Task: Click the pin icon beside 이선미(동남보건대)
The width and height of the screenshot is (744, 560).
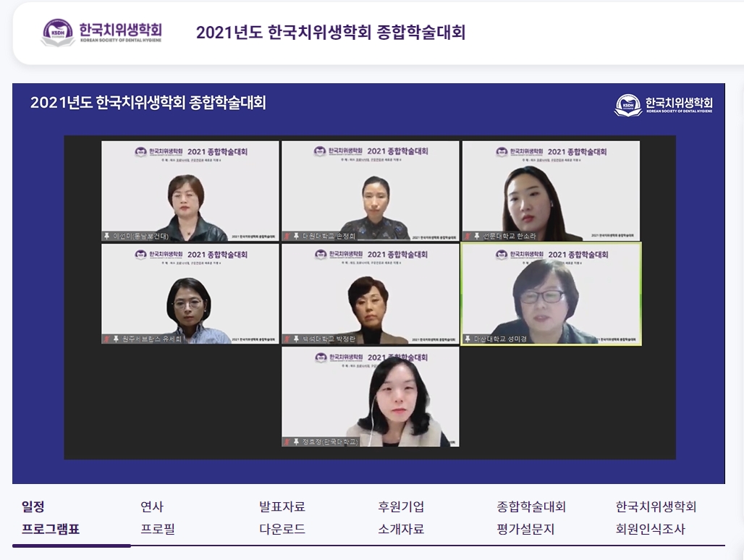Action: point(106,237)
